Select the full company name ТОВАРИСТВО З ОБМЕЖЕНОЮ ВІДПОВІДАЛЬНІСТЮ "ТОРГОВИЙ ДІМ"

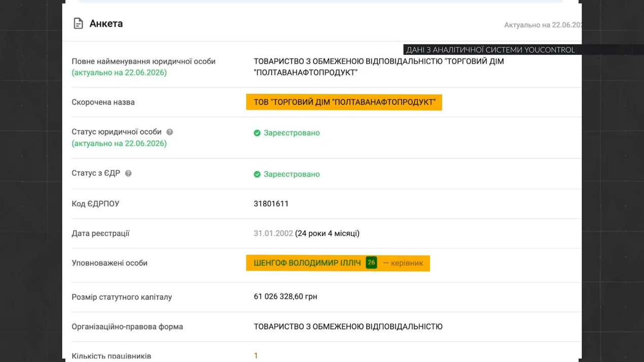tap(379, 61)
